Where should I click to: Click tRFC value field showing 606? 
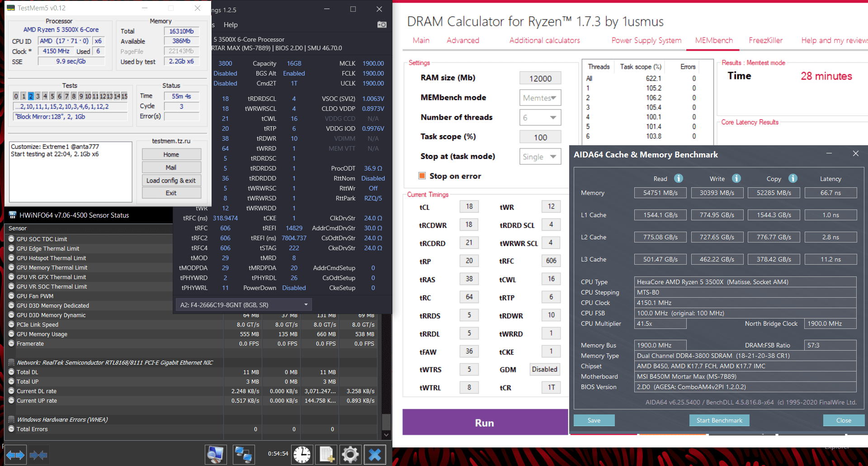551,261
